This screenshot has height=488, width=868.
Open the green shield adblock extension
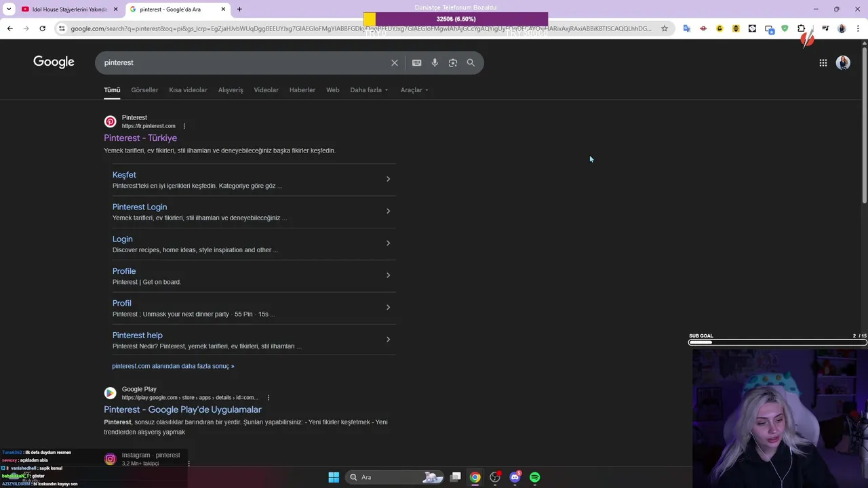click(x=785, y=28)
